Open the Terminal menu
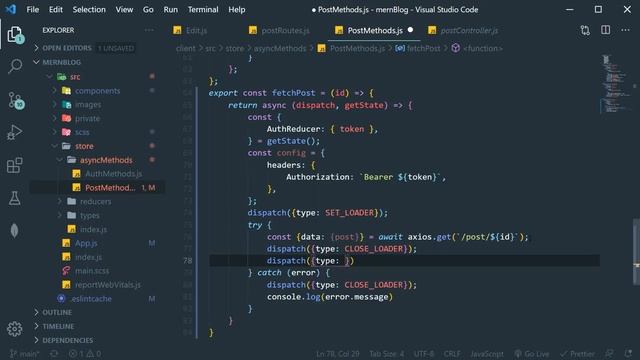This screenshot has width=640, height=360. click(x=203, y=9)
